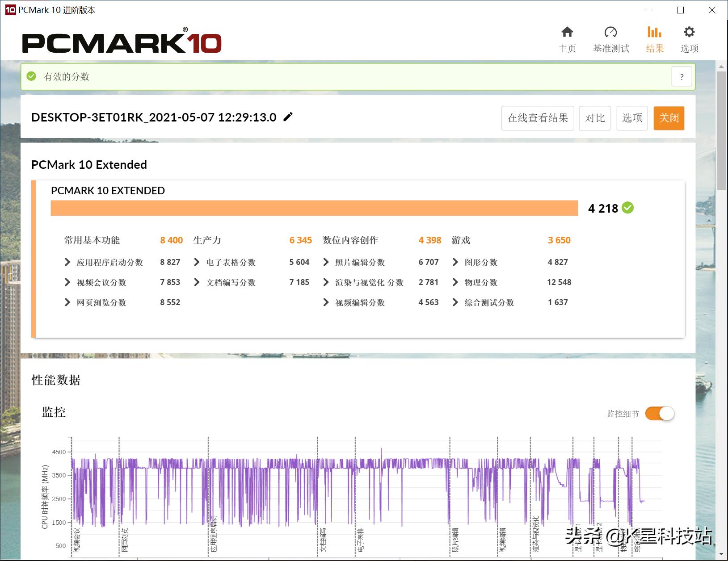Viewport: 728px width, 561px height.
Task: Click the orange PCMark 10 Extended score bar
Action: tap(314, 208)
